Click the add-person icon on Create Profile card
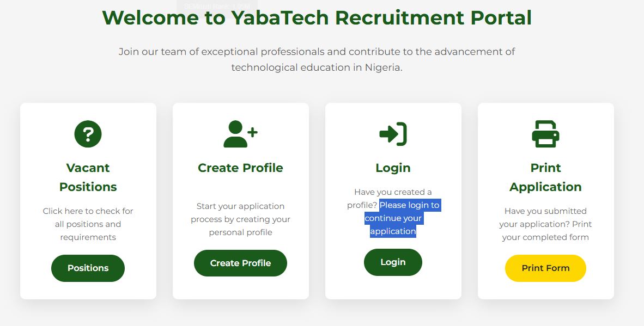The image size is (644, 326). (240, 133)
